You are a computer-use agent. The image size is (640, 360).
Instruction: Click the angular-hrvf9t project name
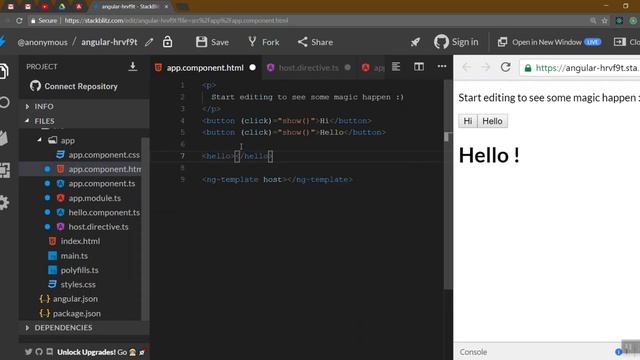tap(109, 42)
